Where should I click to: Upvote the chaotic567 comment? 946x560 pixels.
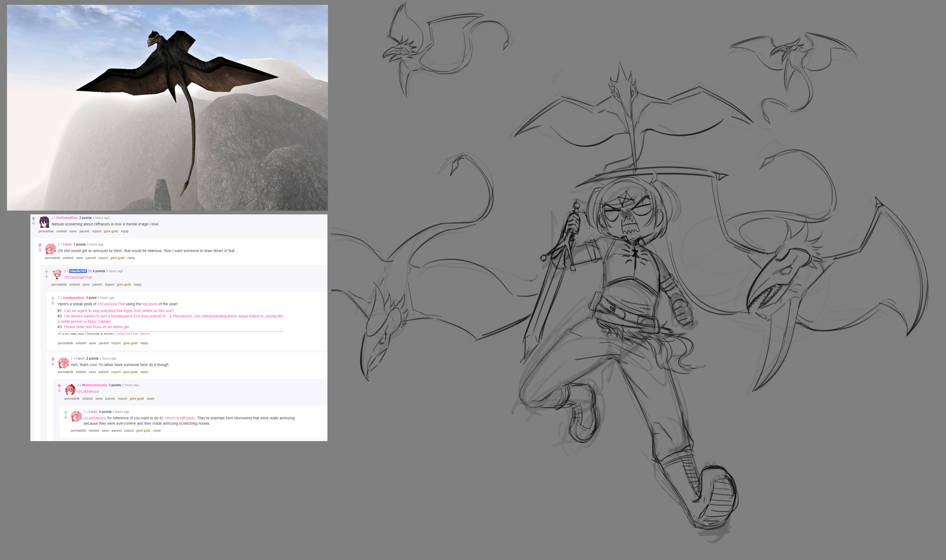point(47,272)
